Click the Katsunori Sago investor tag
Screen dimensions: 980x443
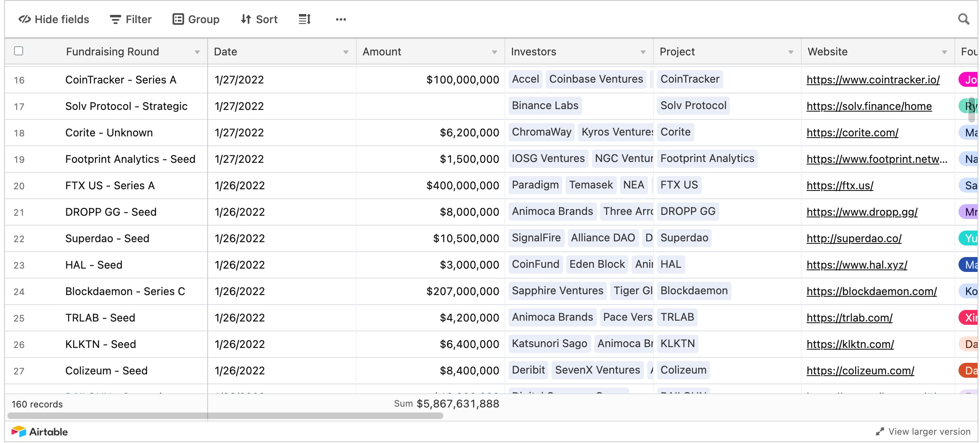pos(549,343)
